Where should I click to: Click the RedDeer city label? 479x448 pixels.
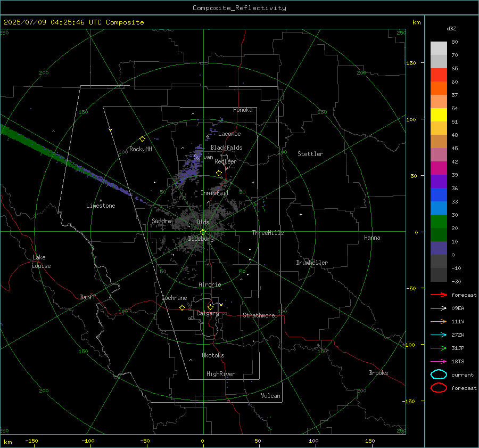226,161
